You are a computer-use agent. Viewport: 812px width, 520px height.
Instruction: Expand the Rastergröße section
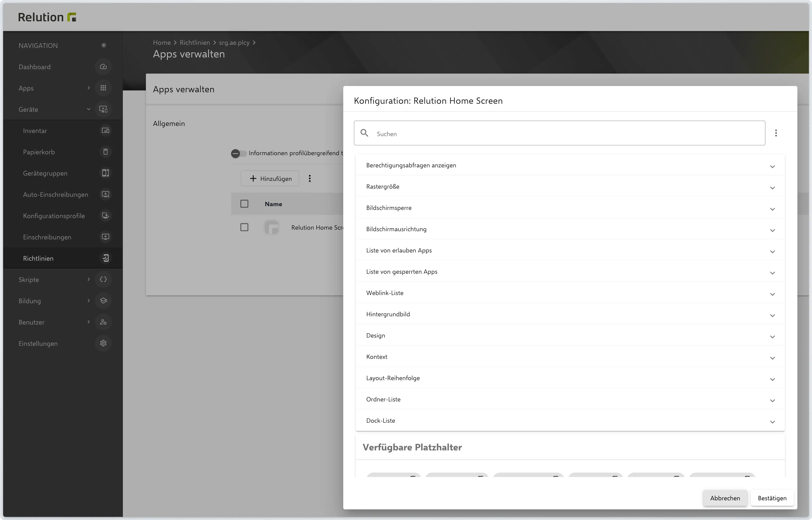[570, 187]
